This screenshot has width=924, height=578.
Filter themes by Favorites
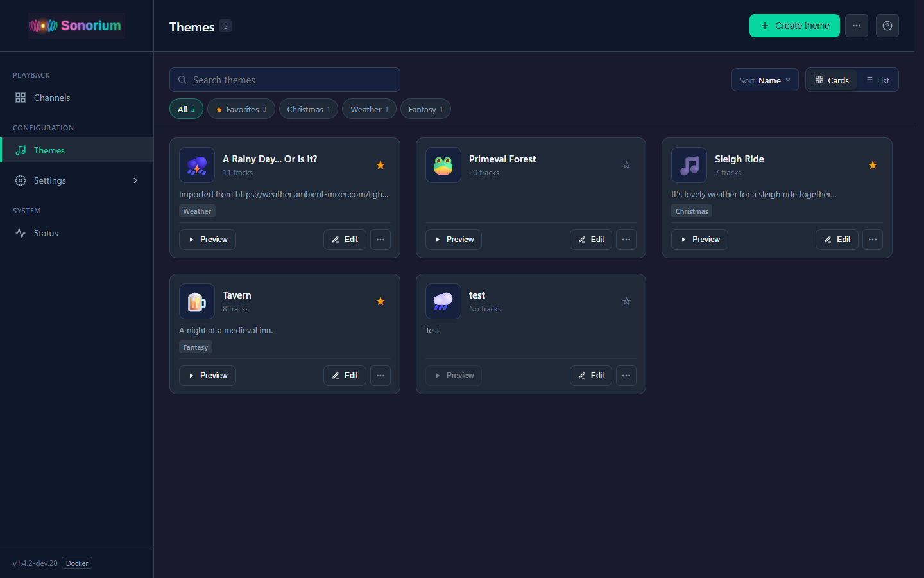tap(241, 109)
